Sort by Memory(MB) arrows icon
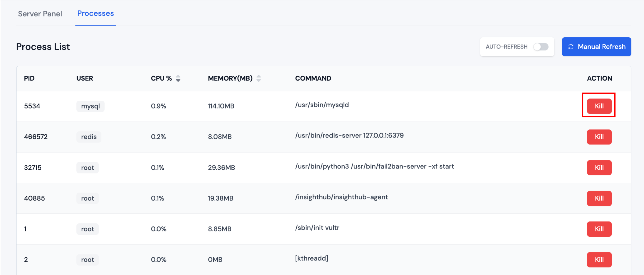 pyautogui.click(x=259, y=79)
